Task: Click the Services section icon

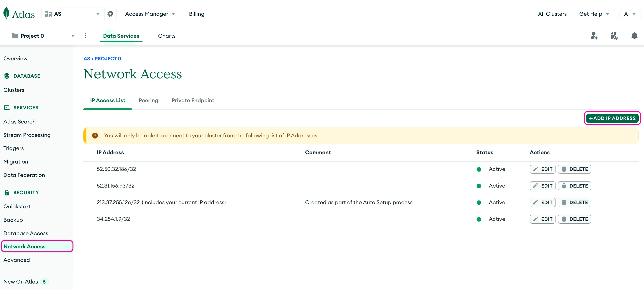Action: coord(7,108)
